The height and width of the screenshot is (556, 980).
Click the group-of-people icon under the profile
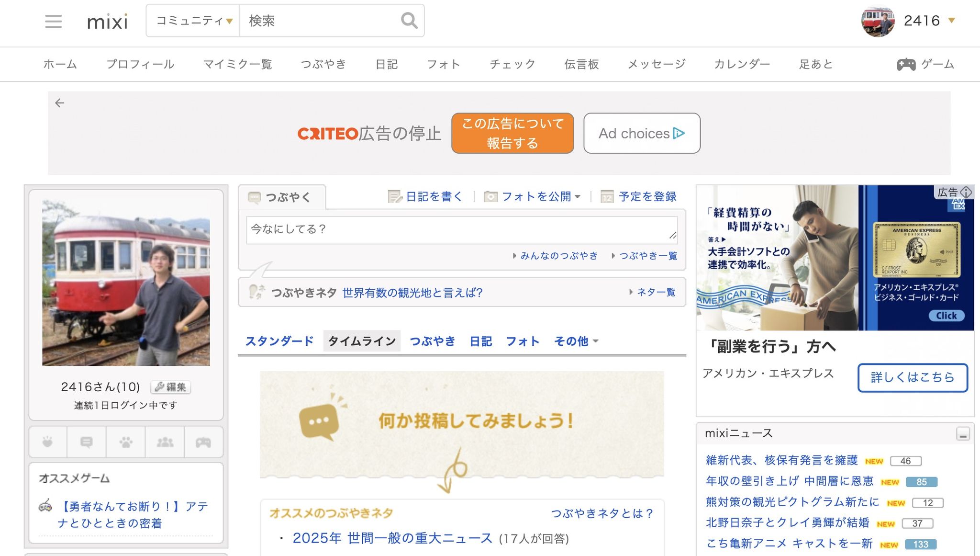tap(165, 442)
